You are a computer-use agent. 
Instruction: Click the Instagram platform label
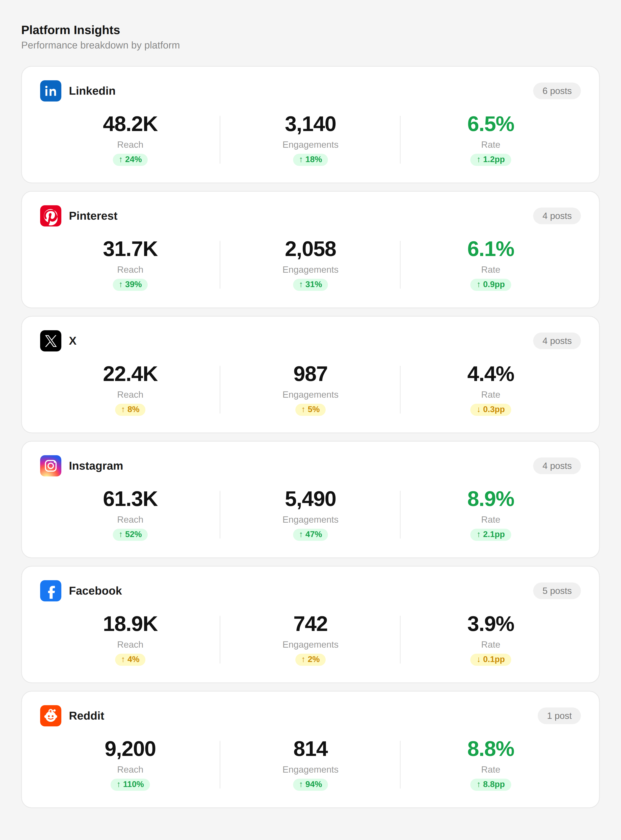[x=96, y=466]
